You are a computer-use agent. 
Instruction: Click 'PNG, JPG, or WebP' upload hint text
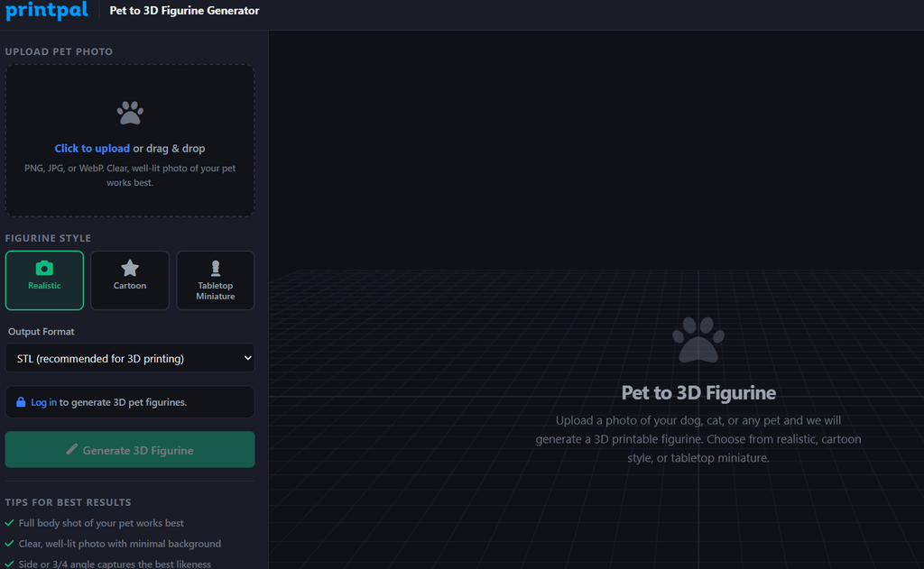pyautogui.click(x=130, y=176)
